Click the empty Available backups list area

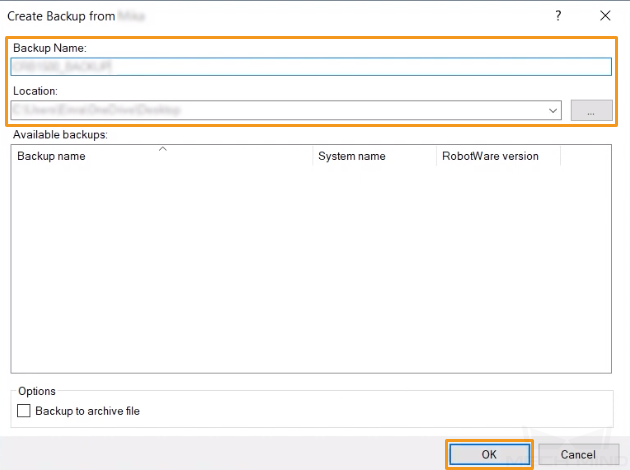pyautogui.click(x=311, y=268)
